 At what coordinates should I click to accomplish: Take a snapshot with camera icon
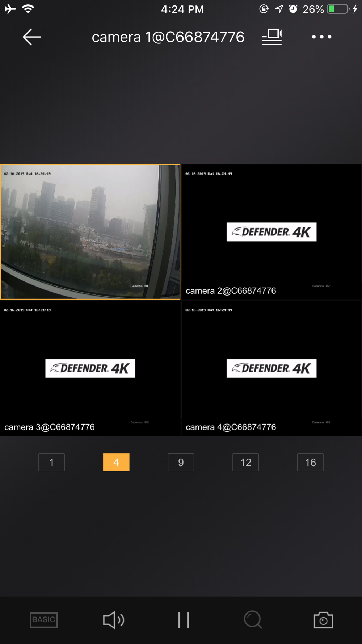[x=323, y=620]
